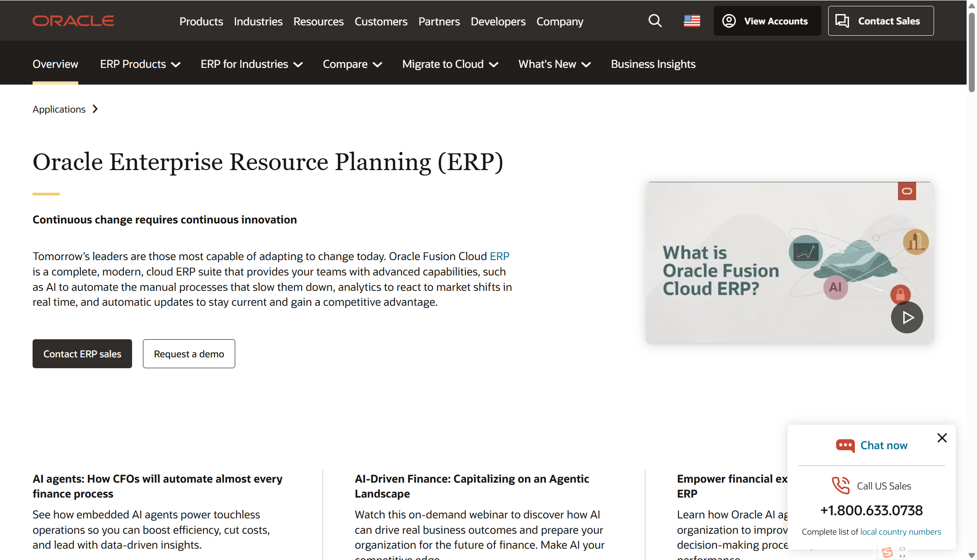The height and width of the screenshot is (560, 977).
Task: Click the search magnifier icon
Action: [x=654, y=21]
